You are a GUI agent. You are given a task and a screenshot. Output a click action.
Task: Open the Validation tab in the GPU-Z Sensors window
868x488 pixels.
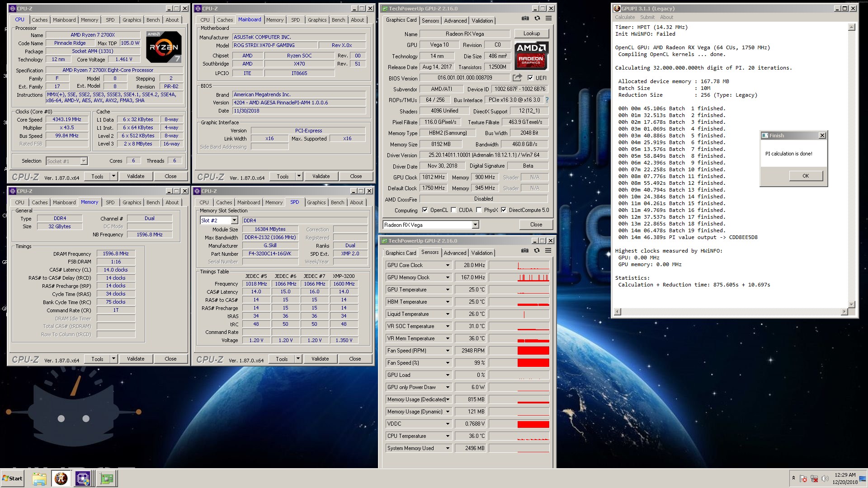pyautogui.click(x=481, y=253)
